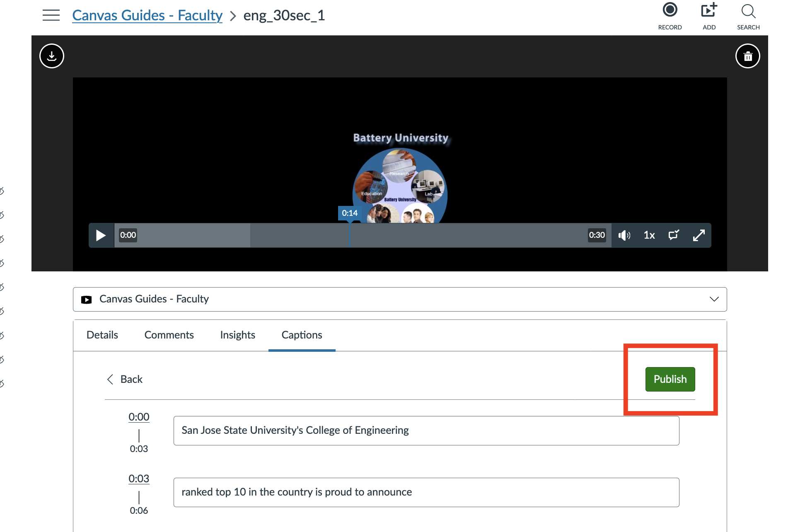Viewport: 793px width, 532px height.
Task: Edit the caption 'San Jose State University's' field
Action: click(x=426, y=430)
